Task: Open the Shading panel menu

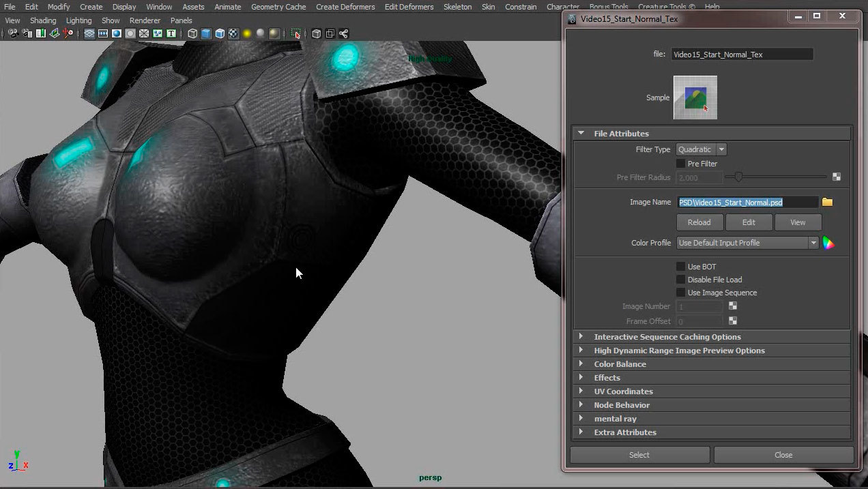Action: [43, 20]
